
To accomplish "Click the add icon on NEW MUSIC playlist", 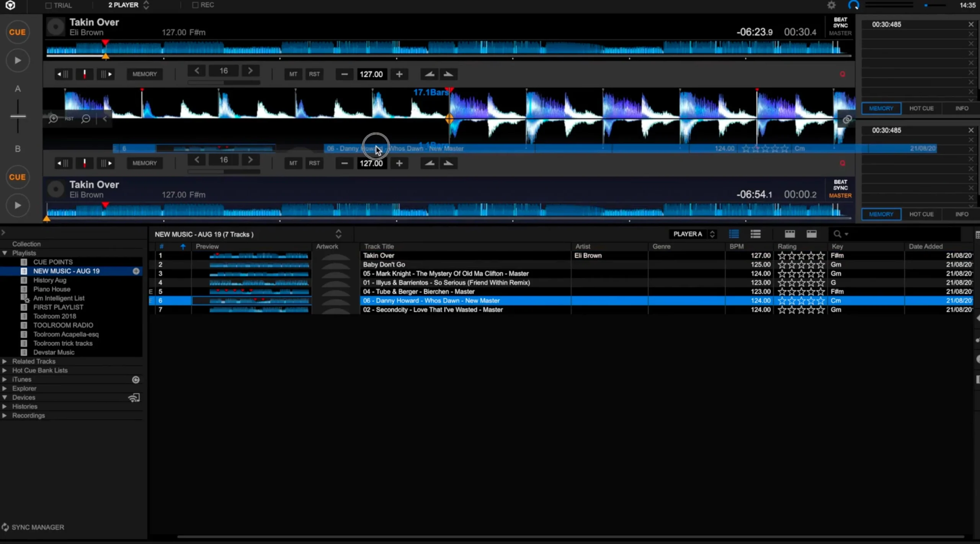I will point(136,271).
